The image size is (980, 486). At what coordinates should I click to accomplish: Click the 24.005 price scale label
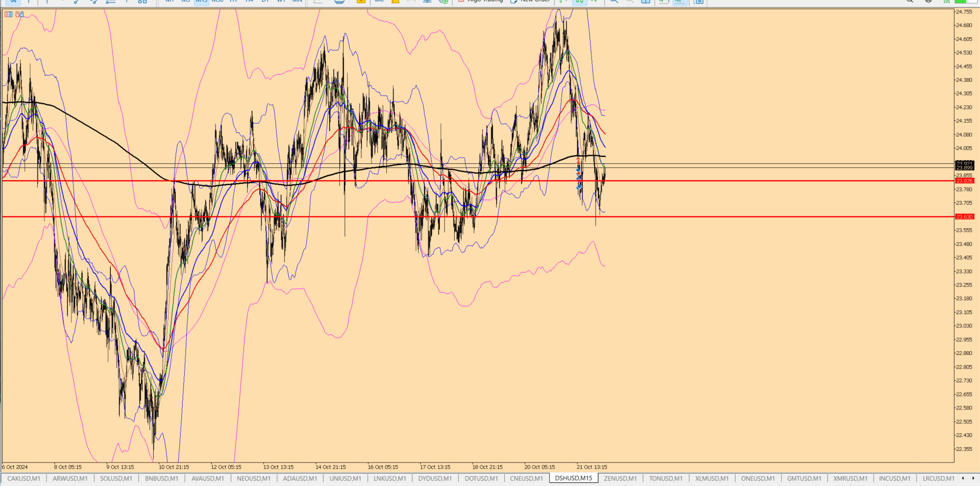coord(964,149)
